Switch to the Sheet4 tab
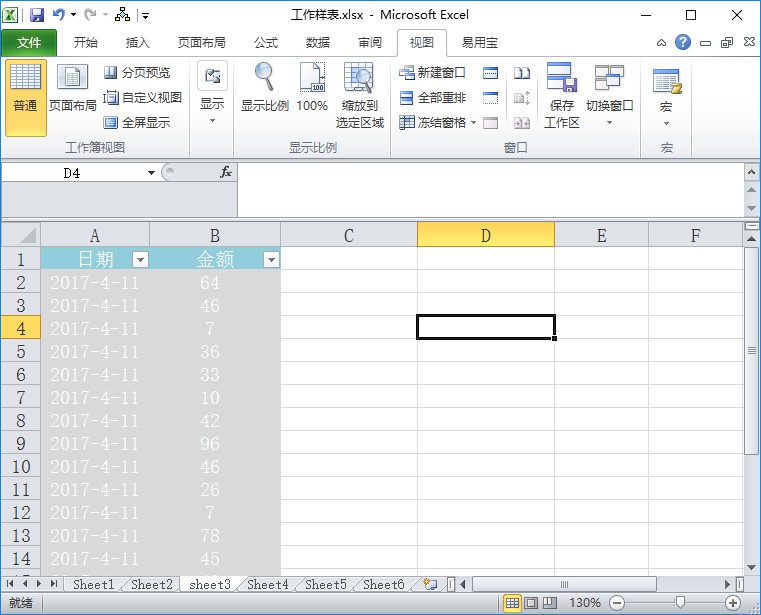Viewport: 761px width, 615px height. 267,584
